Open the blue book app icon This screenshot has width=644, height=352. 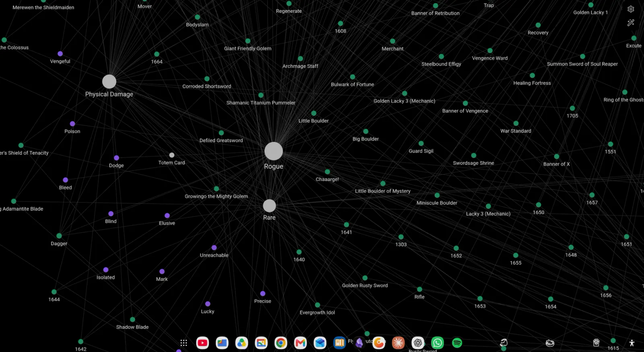339,343
